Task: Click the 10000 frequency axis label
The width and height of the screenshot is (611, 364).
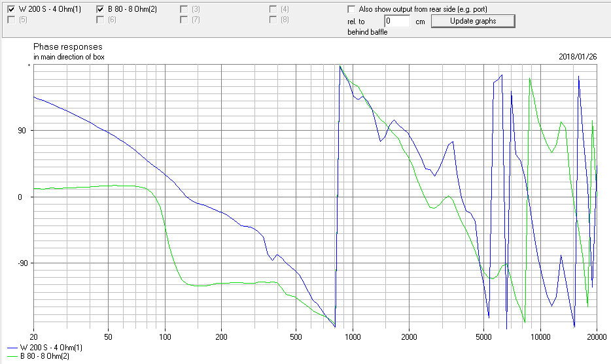Action: (540, 337)
